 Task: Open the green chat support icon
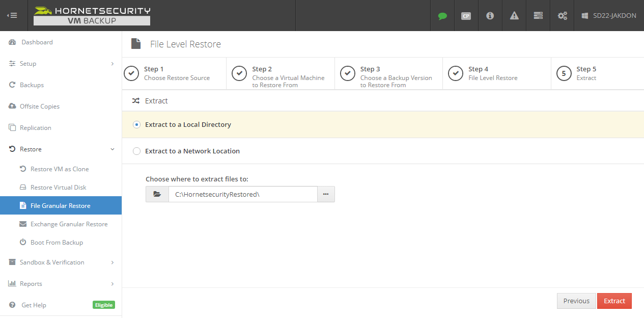point(442,15)
